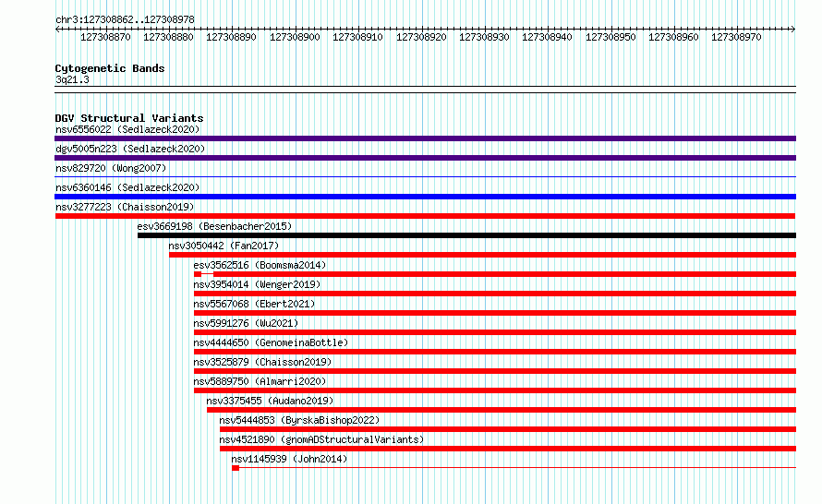Select nsv4444650 (GenomeinaBottle) label
Screen dimensions: 822x504
(271, 342)
